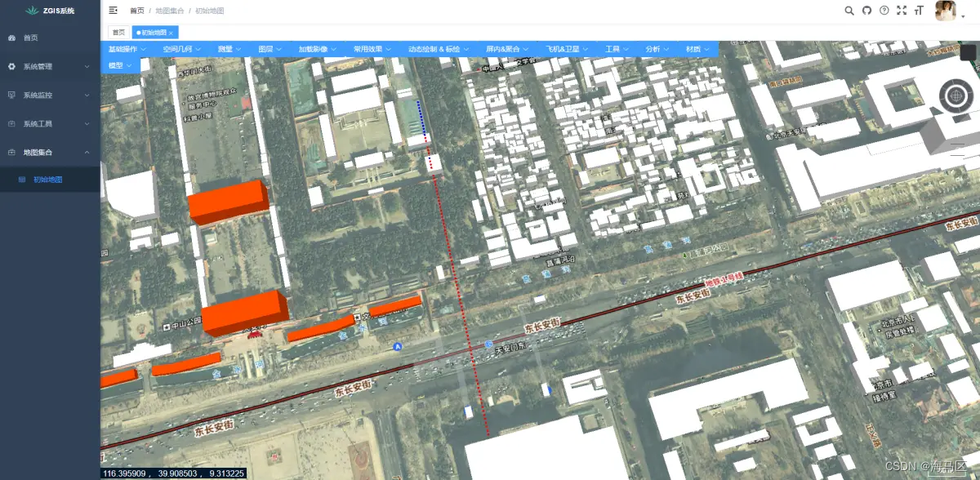The width and height of the screenshot is (980, 480).
Task: Click the coordinates readout 116.395909, 39.908503
Action: click(x=174, y=473)
